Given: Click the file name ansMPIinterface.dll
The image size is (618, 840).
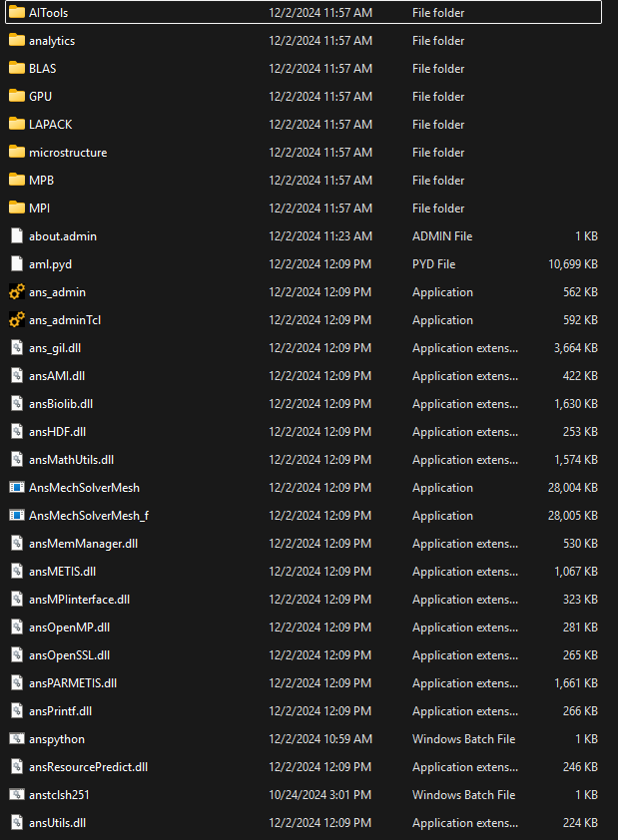Looking at the screenshot, I should pyautogui.click(x=79, y=599).
